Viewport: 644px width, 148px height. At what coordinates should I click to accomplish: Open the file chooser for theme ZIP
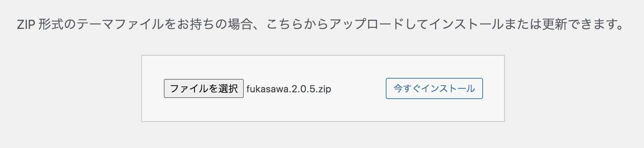pos(204,88)
